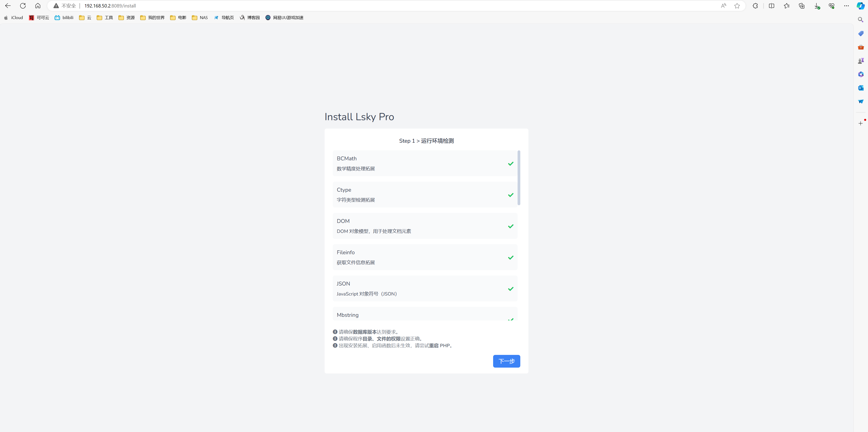Expand the 我的世界 bookmark folder
Image resolution: width=868 pixels, height=432 pixels.
[x=152, y=17]
